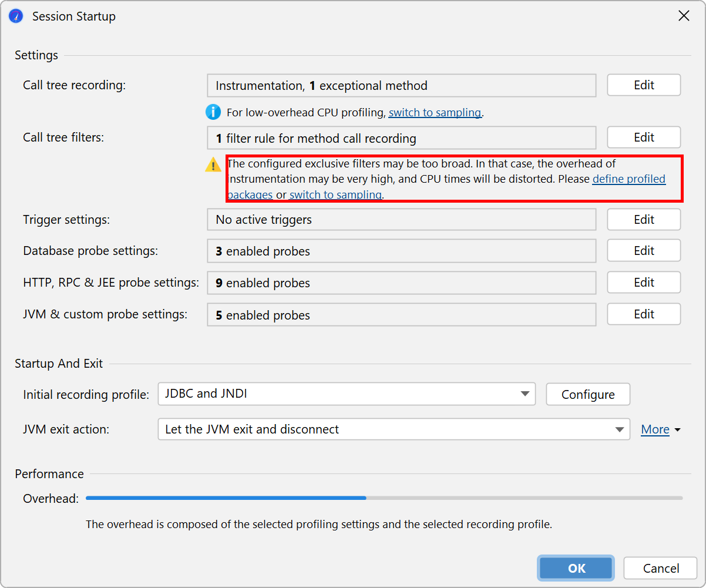Click the JProfiler app icon in title bar
Screen dimensions: 706x588
point(16,16)
